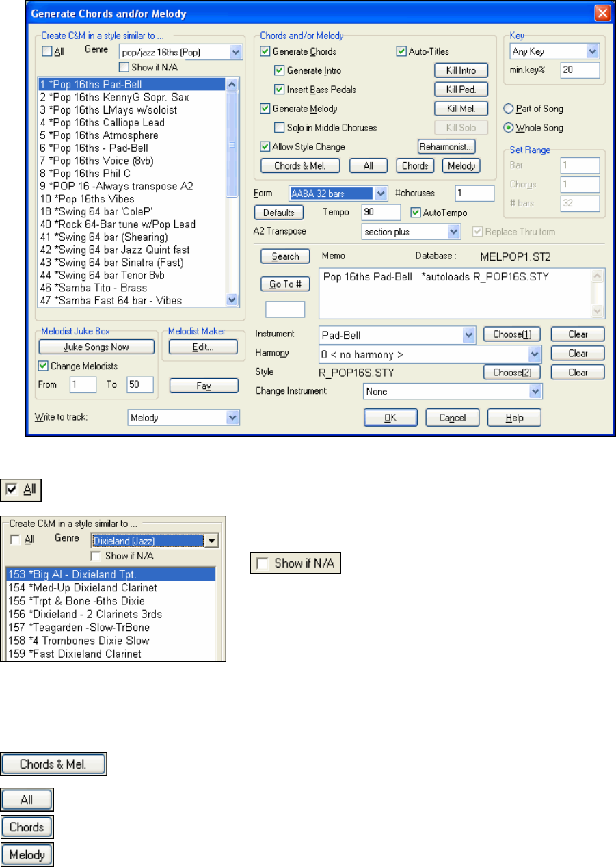The image size is (616, 867).
Task: Select melodist 5 *Pop 16ths Atmosphere
Action: [x=131, y=135]
